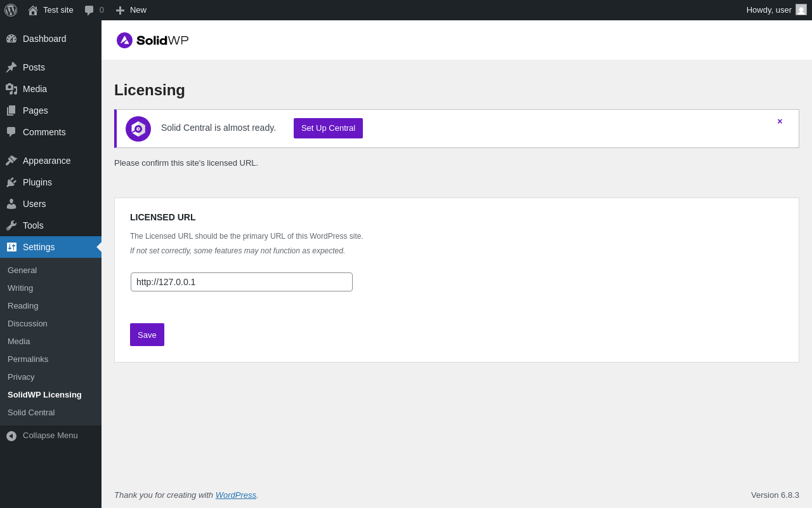Open the Tools menu
Image resolution: width=812 pixels, height=508 pixels.
(33, 225)
